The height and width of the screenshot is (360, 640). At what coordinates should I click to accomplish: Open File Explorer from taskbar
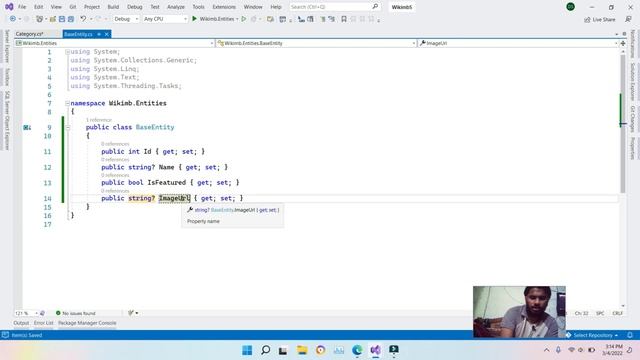(x=302, y=350)
